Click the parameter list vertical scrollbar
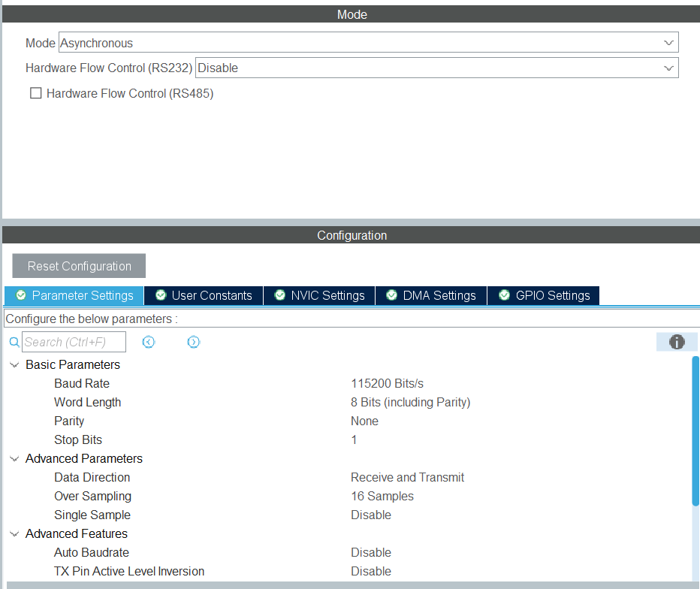Image resolution: width=700 pixels, height=589 pixels. coord(695,431)
